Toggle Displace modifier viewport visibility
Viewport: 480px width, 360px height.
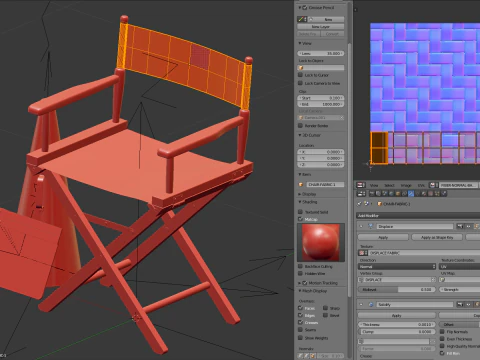[x=468, y=226]
